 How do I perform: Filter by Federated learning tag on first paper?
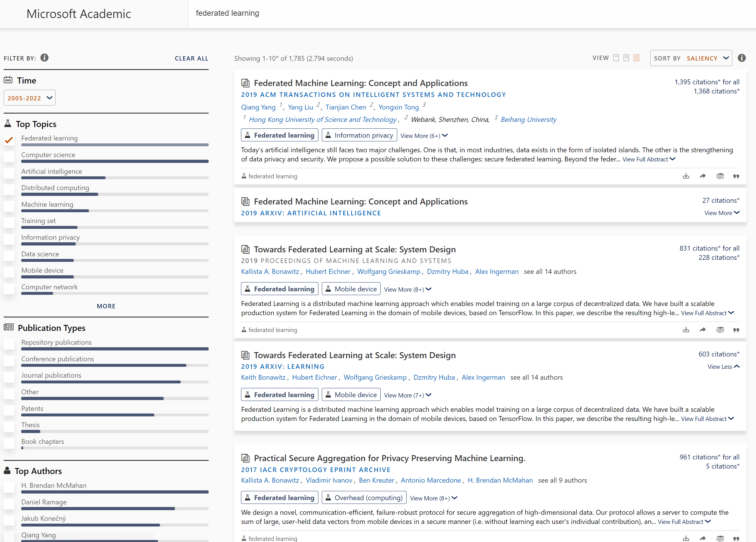(280, 135)
